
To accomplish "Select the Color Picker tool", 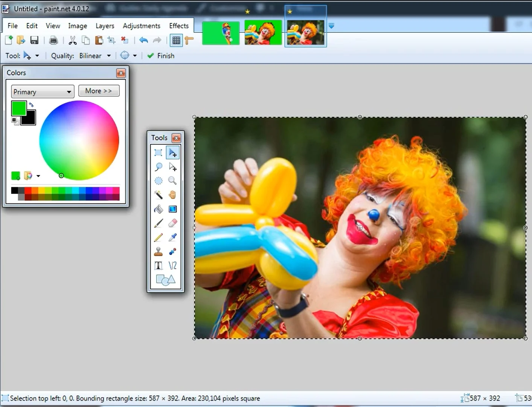I will (172, 237).
